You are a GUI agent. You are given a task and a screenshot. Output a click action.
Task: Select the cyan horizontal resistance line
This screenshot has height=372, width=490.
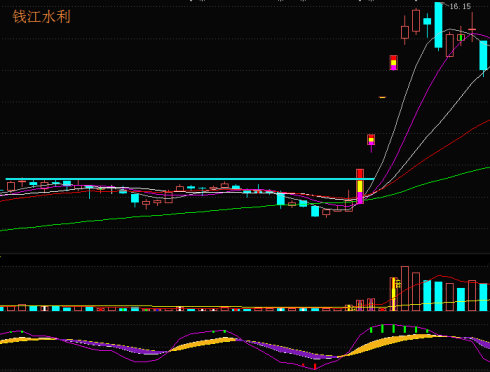(190, 179)
